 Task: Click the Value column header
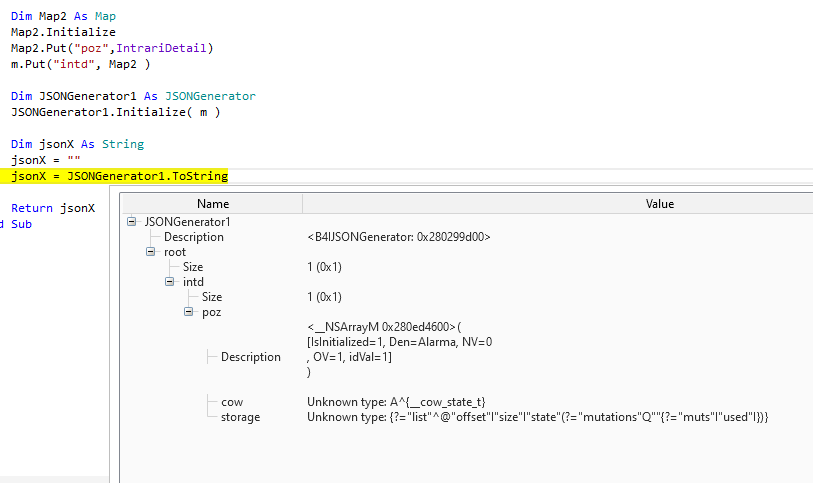(660, 204)
